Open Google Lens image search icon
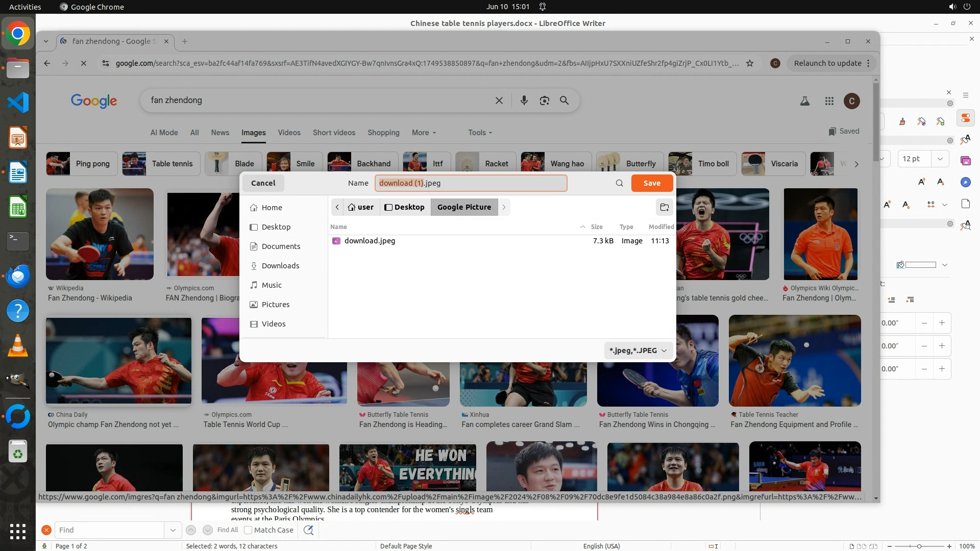The height and width of the screenshot is (551, 980). tap(544, 101)
